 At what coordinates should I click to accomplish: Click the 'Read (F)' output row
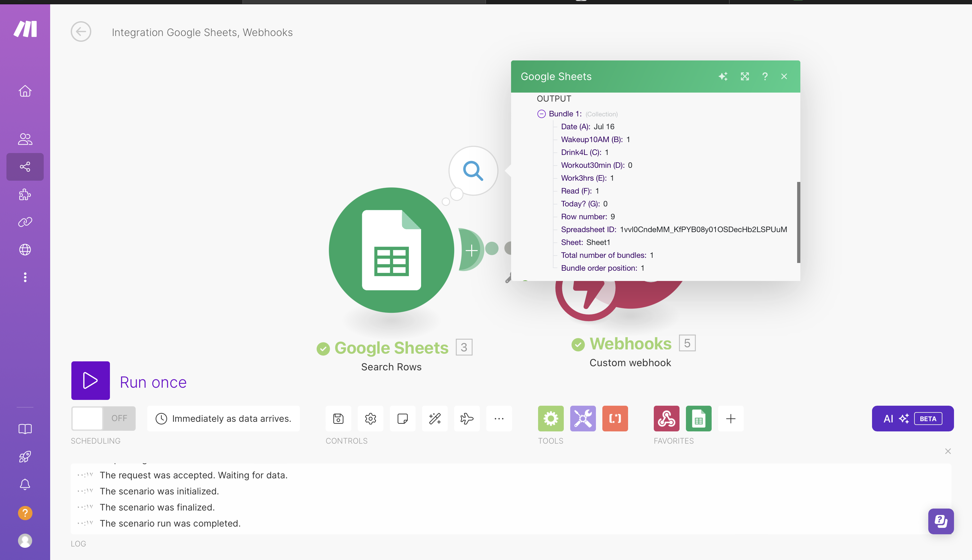580,191
